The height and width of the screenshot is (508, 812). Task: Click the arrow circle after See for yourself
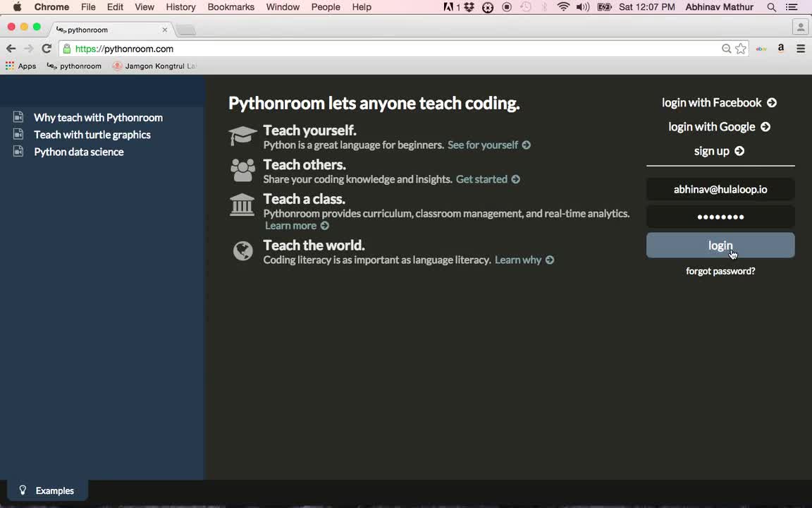coord(526,145)
